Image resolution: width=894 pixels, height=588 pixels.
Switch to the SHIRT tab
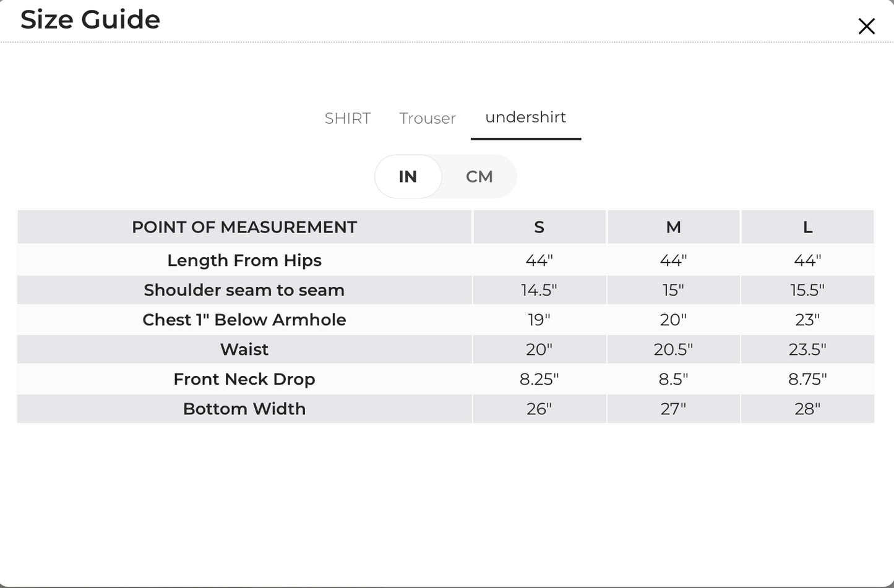point(348,118)
